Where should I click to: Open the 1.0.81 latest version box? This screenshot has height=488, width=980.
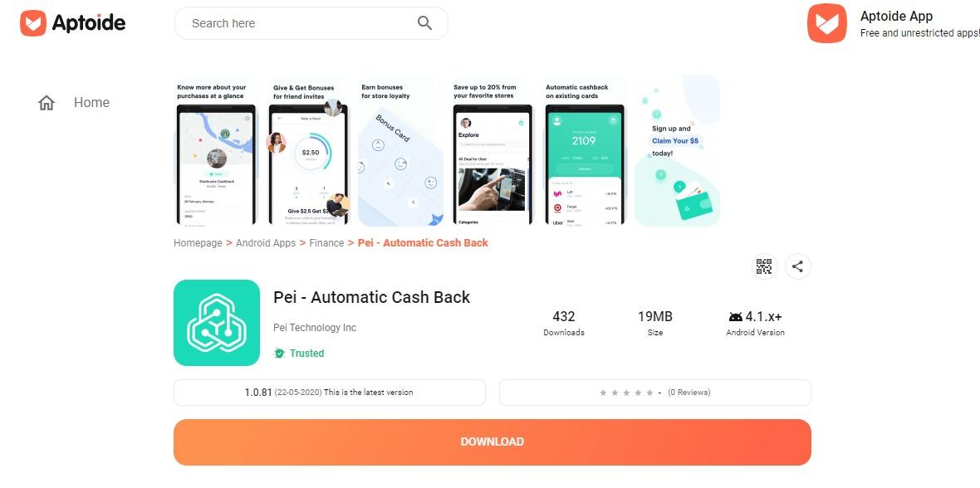click(x=330, y=393)
